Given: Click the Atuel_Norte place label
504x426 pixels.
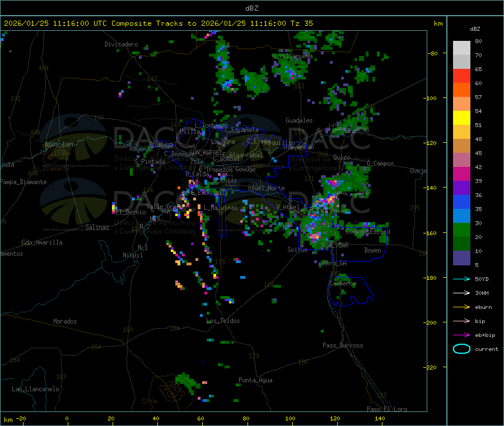Looking at the screenshot, I should tap(266, 188).
